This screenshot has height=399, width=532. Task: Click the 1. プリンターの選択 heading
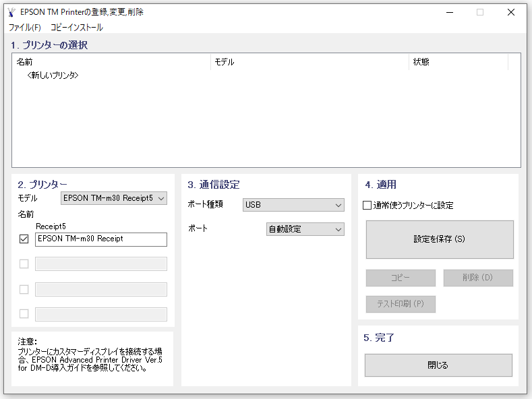coord(49,44)
